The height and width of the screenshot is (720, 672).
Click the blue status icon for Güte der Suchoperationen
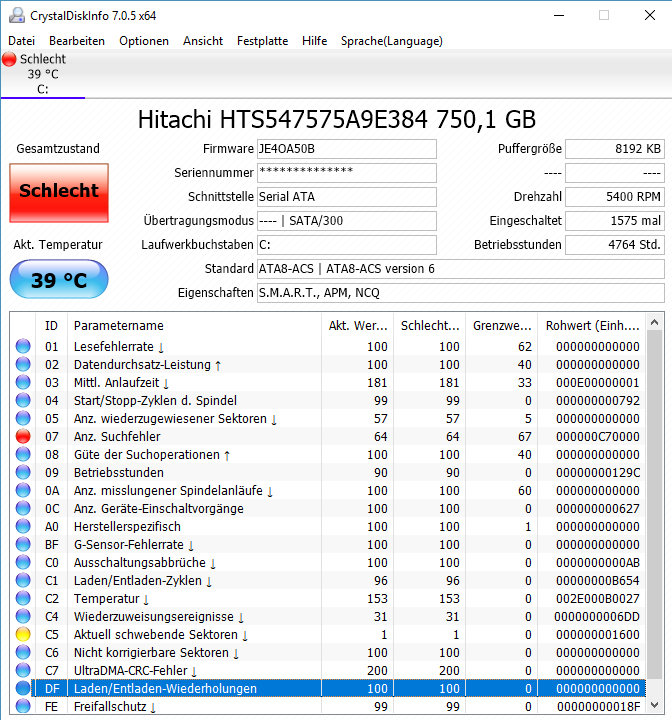pos(23,454)
